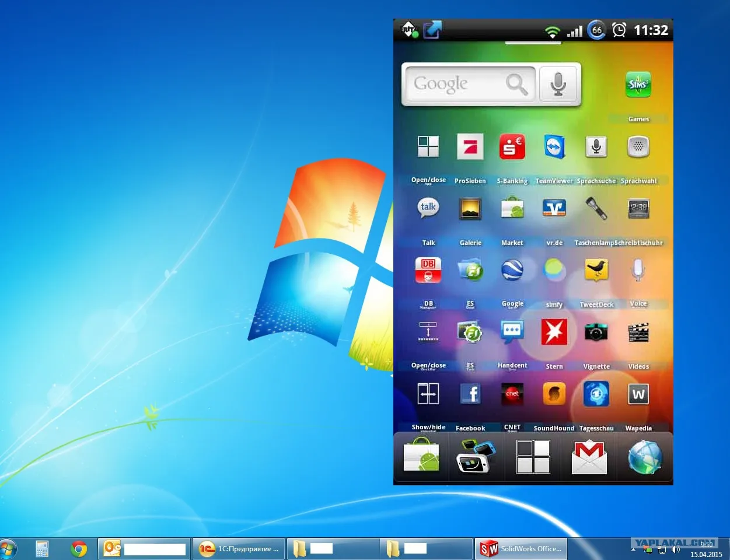Open the Schreibtischuhr desk clock icon
Screen dimensions: 730x560
pos(638,208)
